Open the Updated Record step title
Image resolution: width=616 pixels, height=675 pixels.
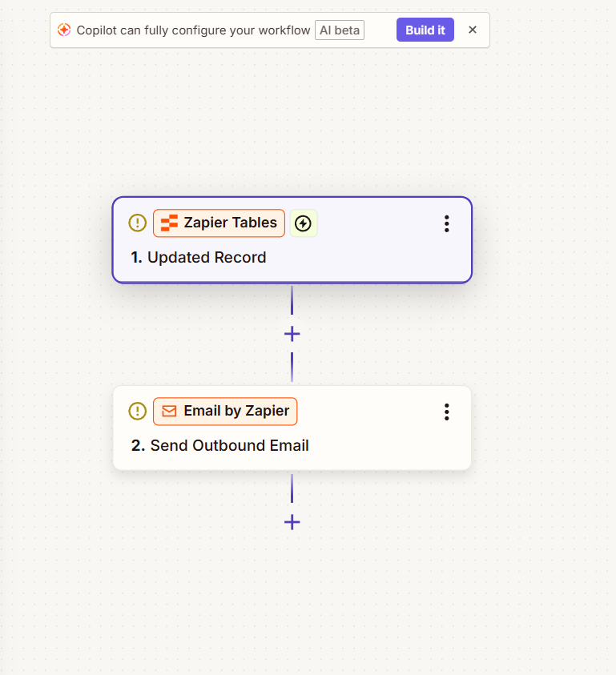(207, 258)
